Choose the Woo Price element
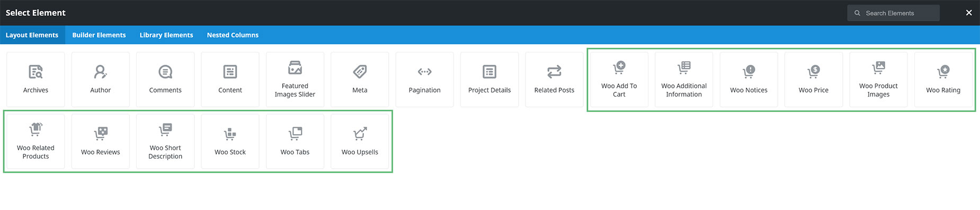Image resolution: width=980 pixels, height=210 pixels. pos(814,80)
